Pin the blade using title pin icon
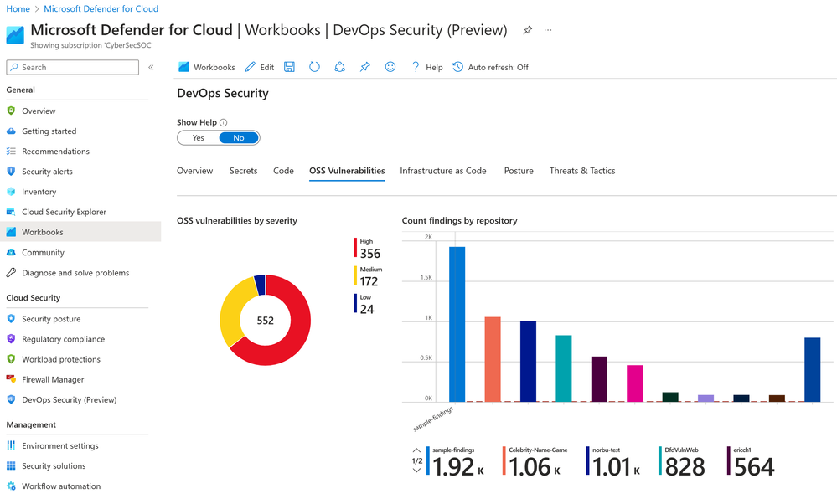837x504 pixels. (x=527, y=30)
